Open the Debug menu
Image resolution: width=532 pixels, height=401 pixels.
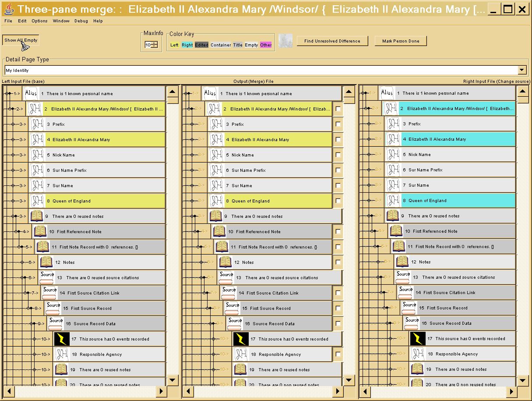pyautogui.click(x=81, y=21)
